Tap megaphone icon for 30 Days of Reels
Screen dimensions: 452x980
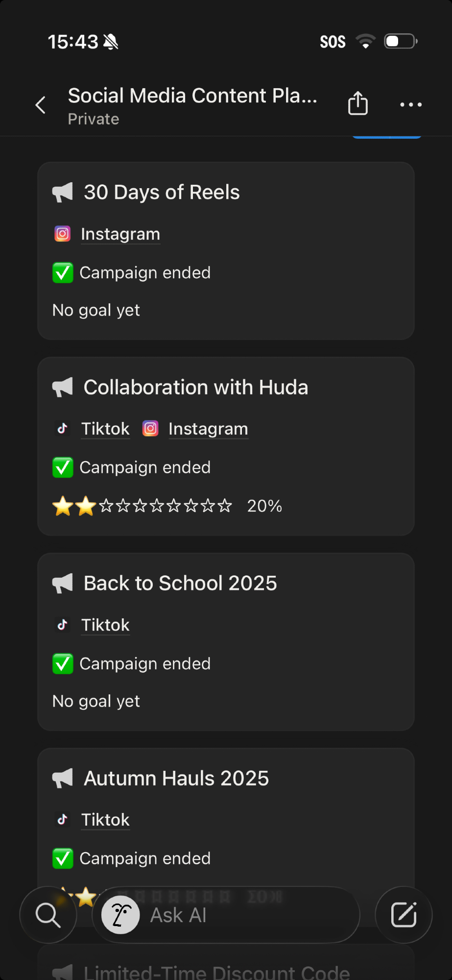tap(63, 193)
